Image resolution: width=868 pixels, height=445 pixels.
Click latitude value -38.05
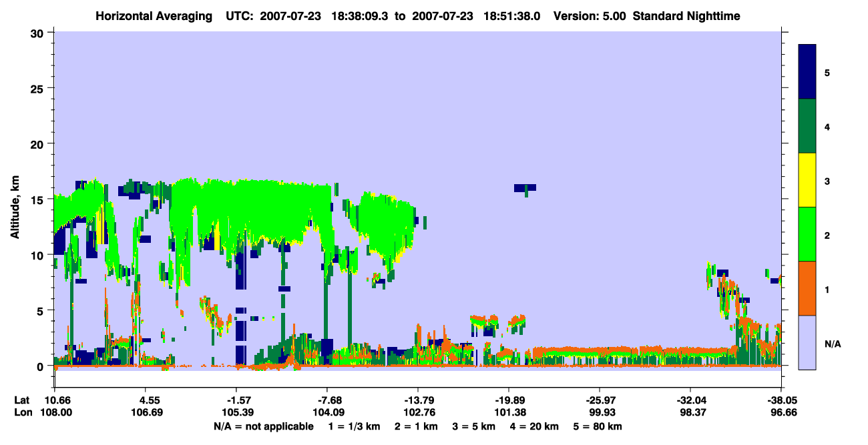click(x=781, y=400)
